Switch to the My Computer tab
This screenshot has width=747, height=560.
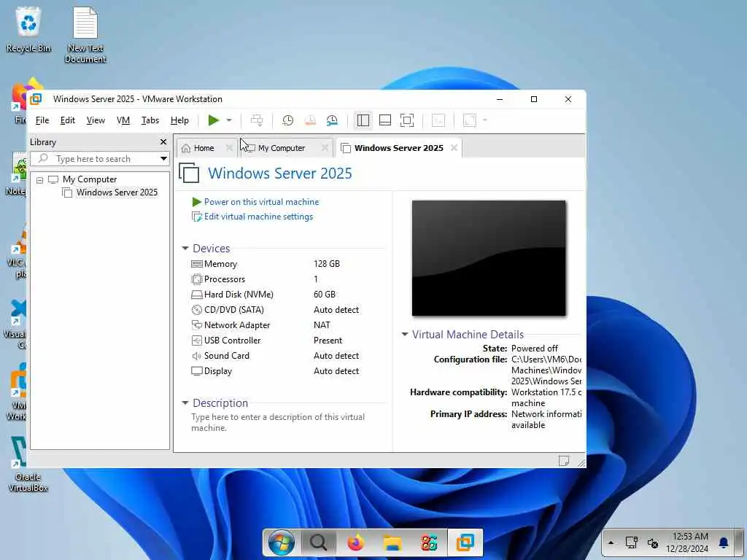282,148
